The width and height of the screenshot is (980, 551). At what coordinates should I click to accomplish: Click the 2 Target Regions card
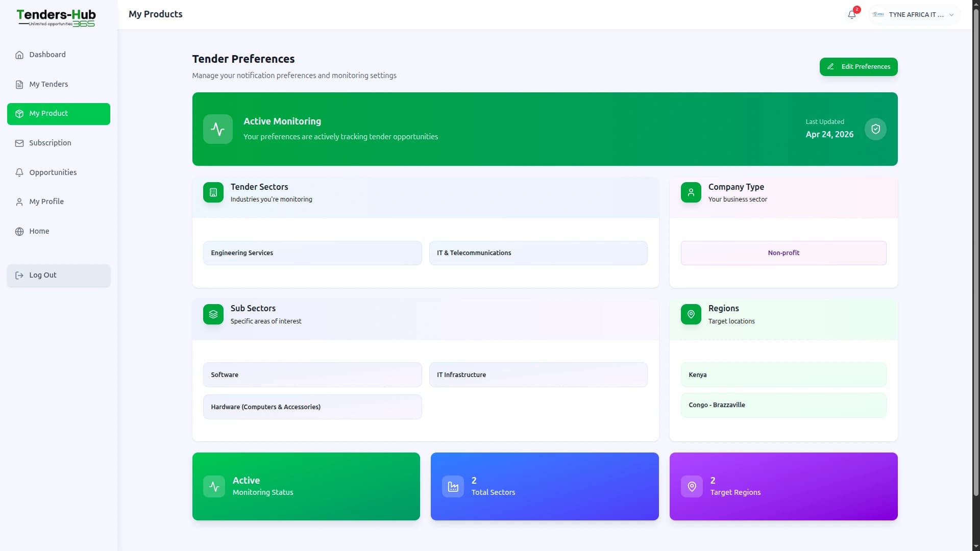point(783,487)
